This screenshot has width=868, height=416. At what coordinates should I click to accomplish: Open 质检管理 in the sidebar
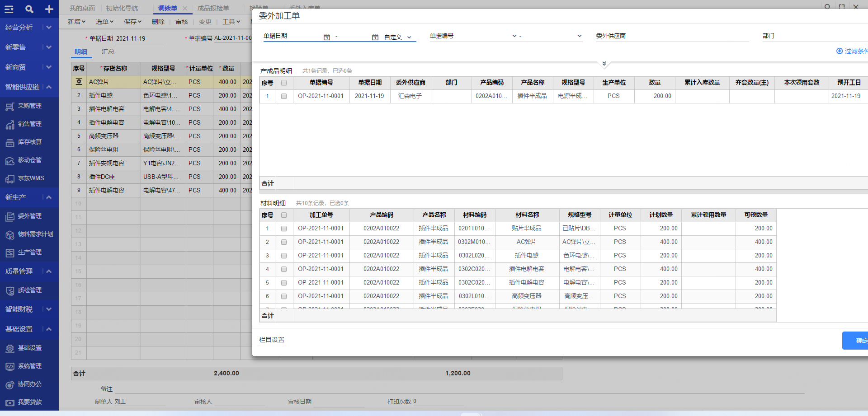29,290
